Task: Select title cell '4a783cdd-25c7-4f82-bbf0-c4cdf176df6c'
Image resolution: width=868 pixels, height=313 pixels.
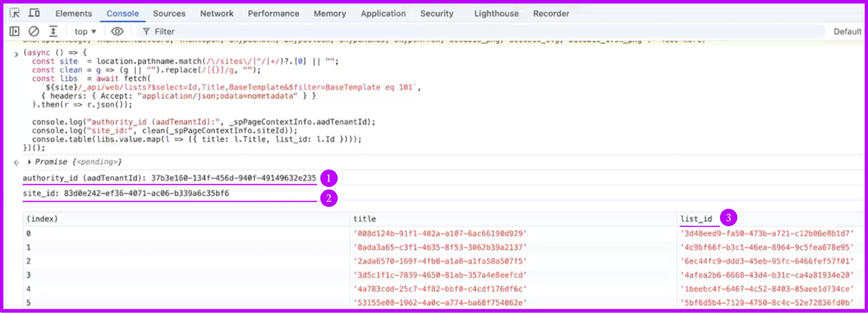Action: (440, 289)
